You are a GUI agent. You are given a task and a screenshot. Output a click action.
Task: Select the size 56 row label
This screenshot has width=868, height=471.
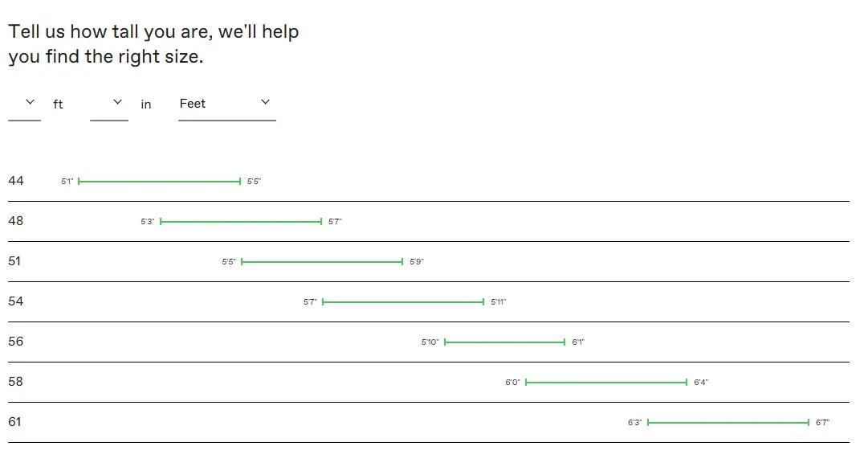[16, 342]
